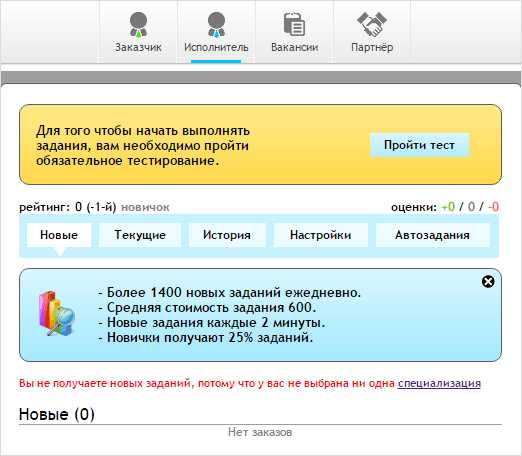The image size is (522, 456).
Task: Click the новичок status label
Action: [x=145, y=207]
